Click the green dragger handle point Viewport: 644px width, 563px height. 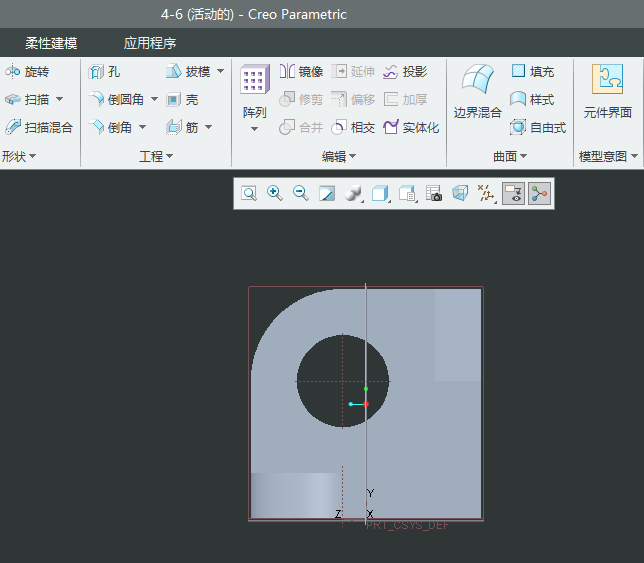(x=366, y=388)
